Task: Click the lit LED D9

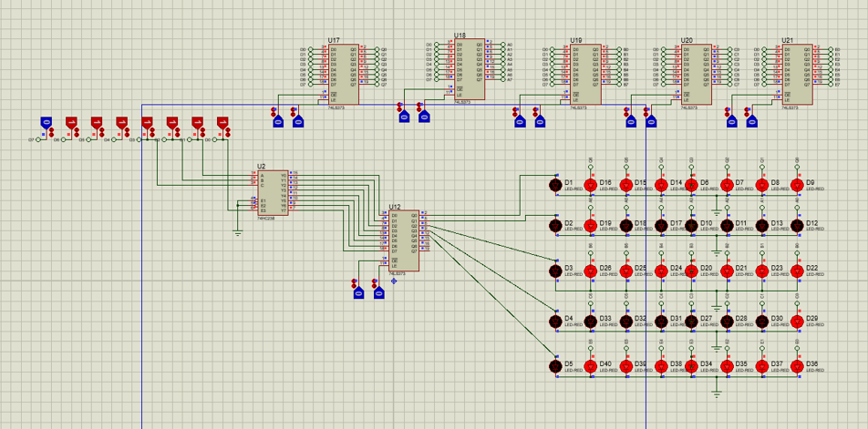Action: click(798, 184)
